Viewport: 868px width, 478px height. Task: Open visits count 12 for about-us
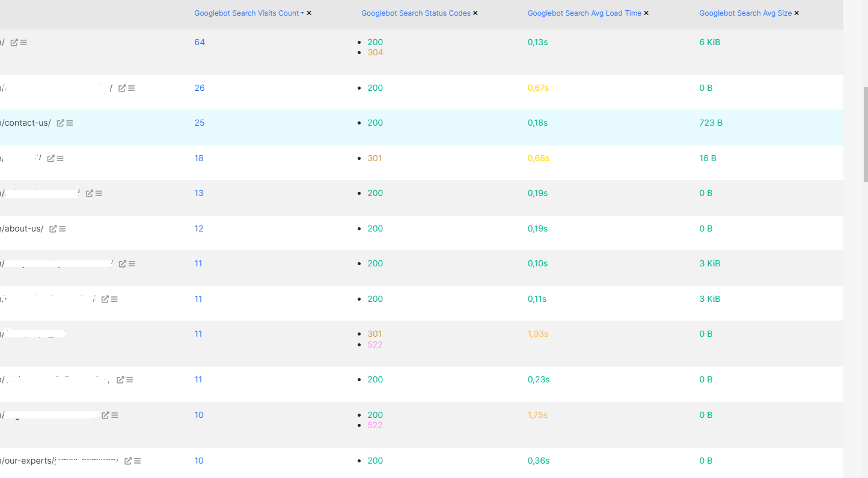199,229
